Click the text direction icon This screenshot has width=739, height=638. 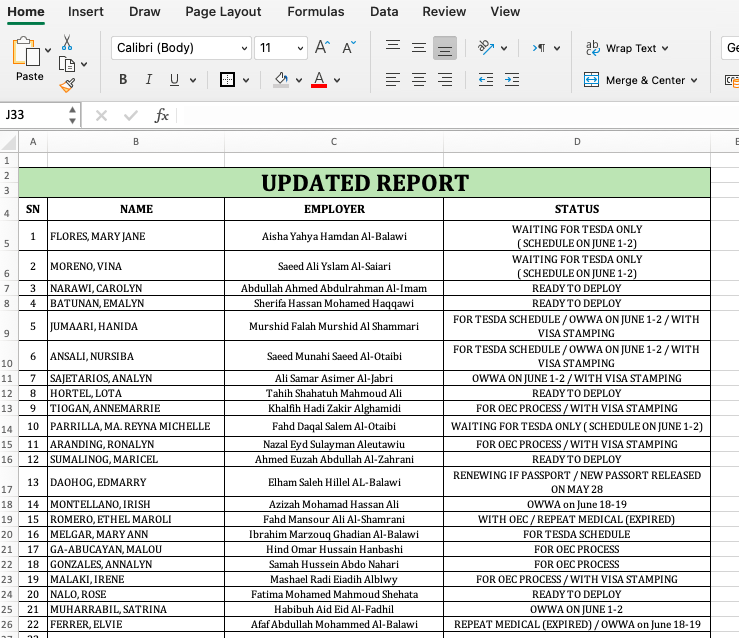tap(540, 48)
